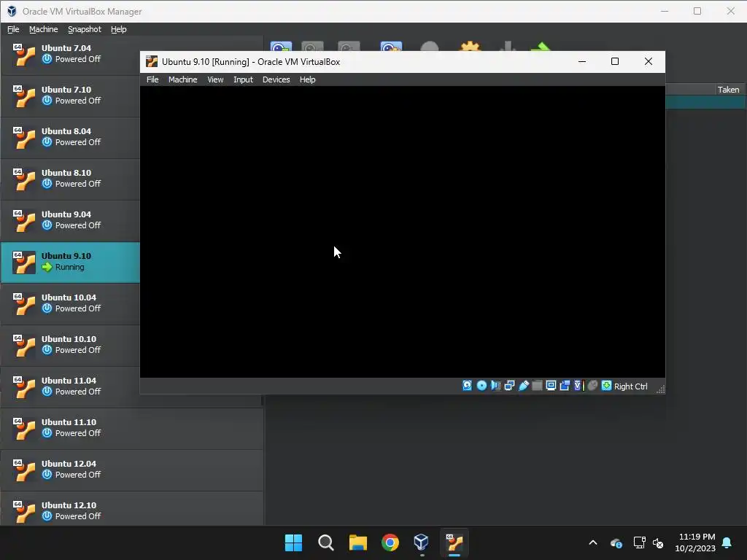The height and width of the screenshot is (560, 747).
Task: Select the Ubuntu 9.04 virtual machine
Action: point(70,220)
